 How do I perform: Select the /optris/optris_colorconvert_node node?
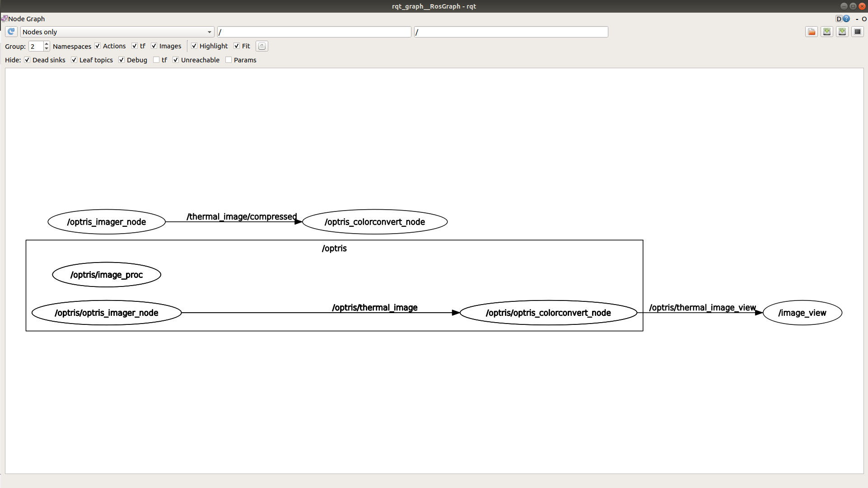coord(548,313)
